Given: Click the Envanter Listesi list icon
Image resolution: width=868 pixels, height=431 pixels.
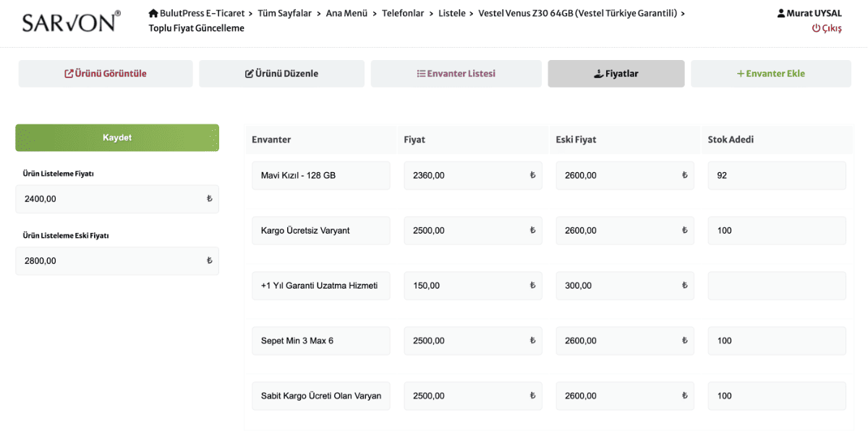Looking at the screenshot, I should pyautogui.click(x=421, y=74).
